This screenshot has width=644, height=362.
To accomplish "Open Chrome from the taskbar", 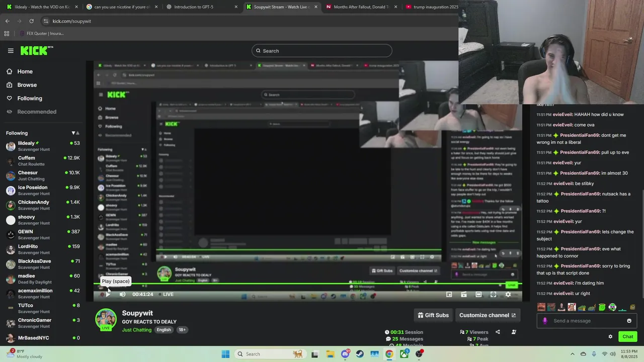I will (389, 354).
